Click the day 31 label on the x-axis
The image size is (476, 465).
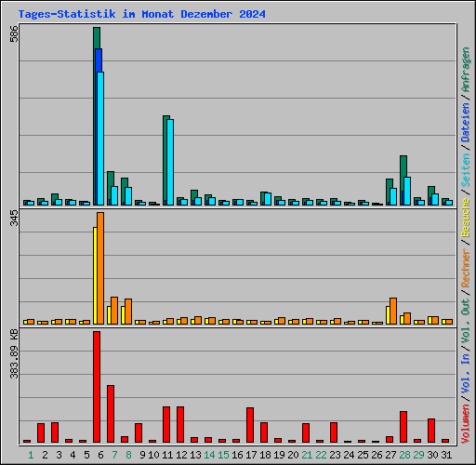pyautogui.click(x=446, y=455)
